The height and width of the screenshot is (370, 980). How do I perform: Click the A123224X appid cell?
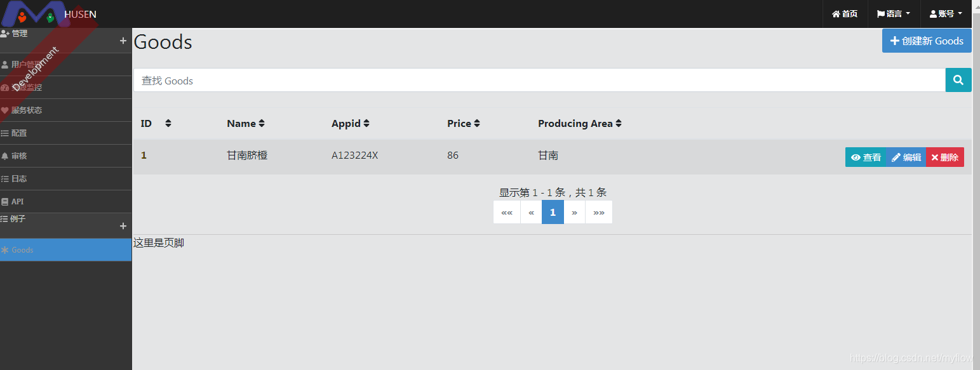(354, 155)
